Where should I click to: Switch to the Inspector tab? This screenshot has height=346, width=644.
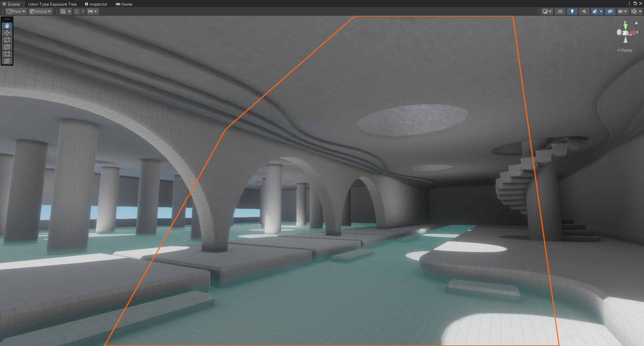coord(96,4)
